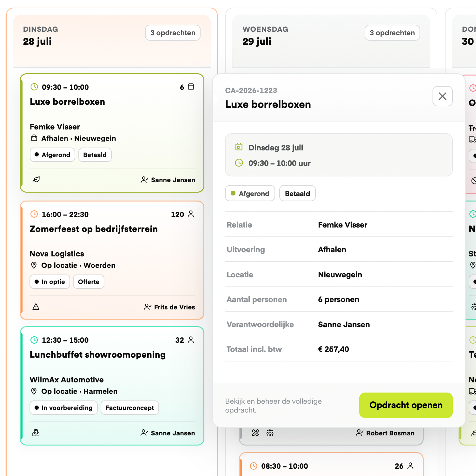
Task: Click the leaf icon on Luxe borrelboxen card
Action: coord(36,180)
